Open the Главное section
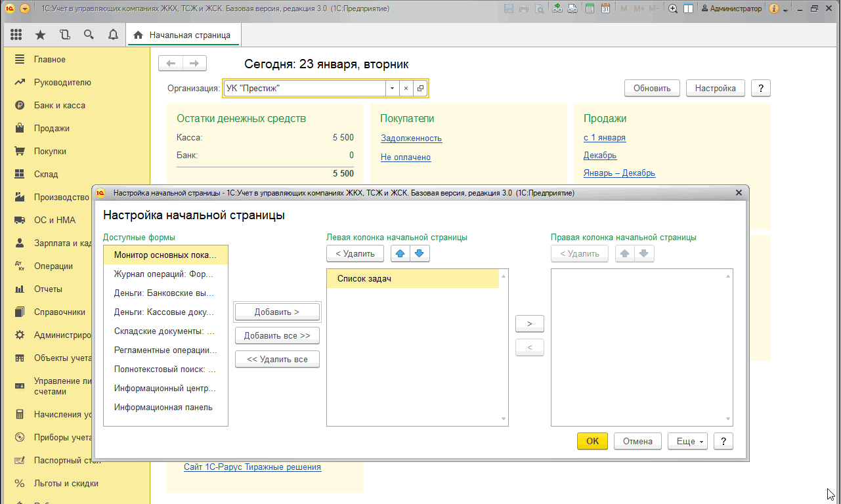This screenshot has height=504, width=841. tap(50, 59)
